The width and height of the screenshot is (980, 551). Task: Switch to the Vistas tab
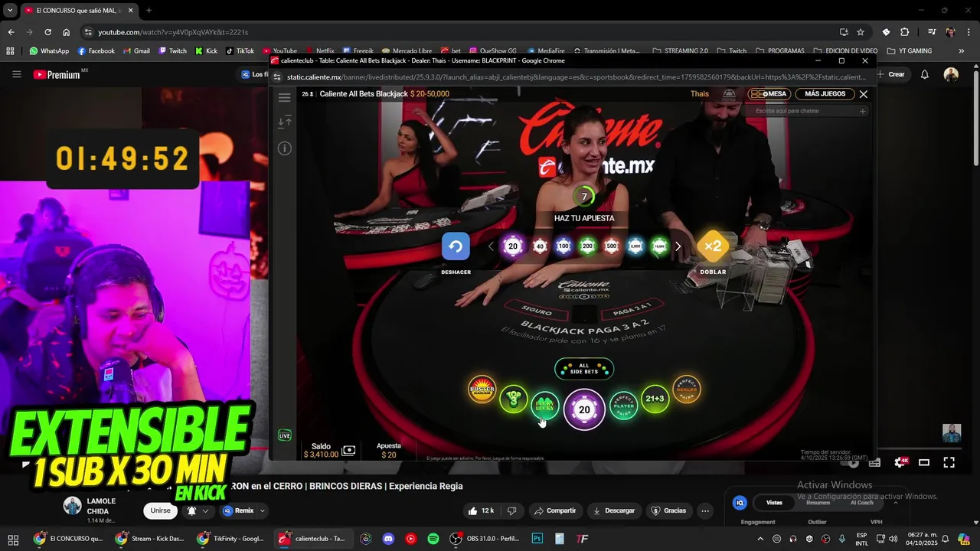click(x=775, y=503)
